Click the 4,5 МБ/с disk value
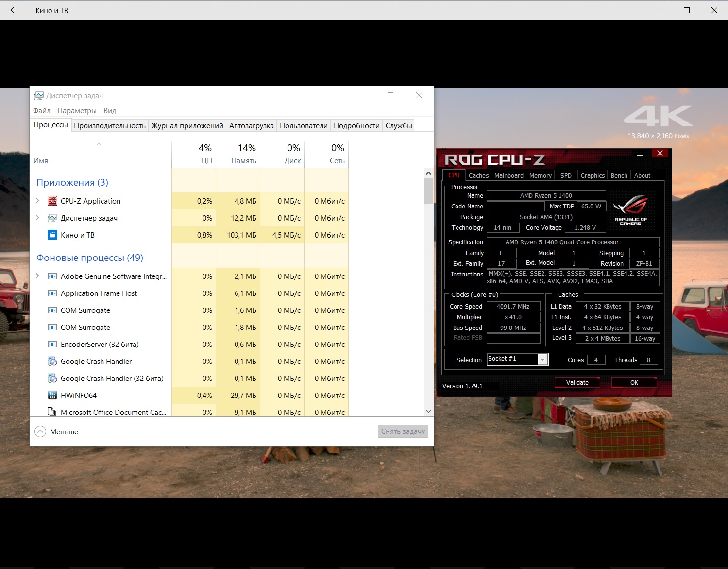This screenshot has width=728, height=569. 286,235
